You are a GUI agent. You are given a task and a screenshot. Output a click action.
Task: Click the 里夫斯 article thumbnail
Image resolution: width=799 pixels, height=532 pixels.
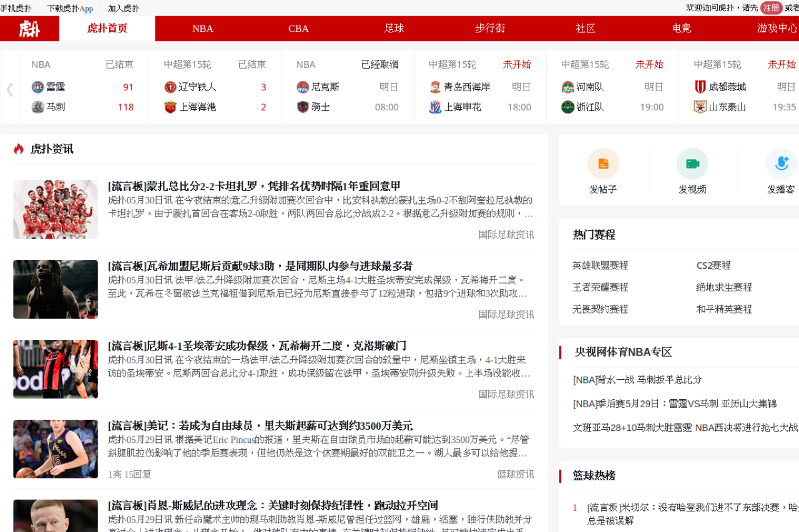tap(56, 449)
